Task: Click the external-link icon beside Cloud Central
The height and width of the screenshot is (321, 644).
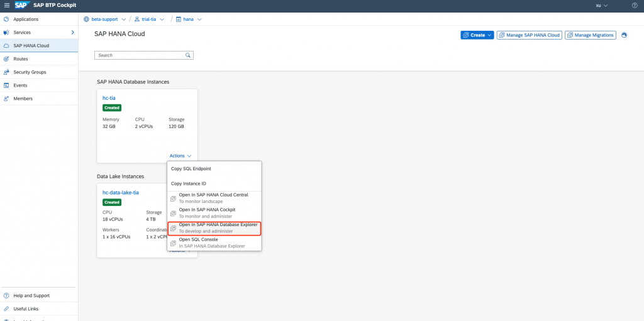Action: pos(173,199)
